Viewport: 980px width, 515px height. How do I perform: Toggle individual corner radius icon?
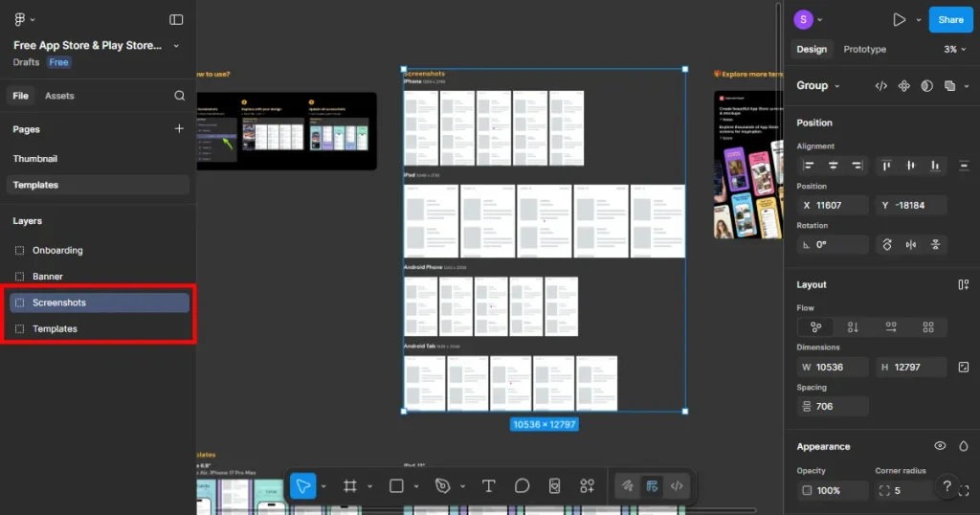pos(964,491)
